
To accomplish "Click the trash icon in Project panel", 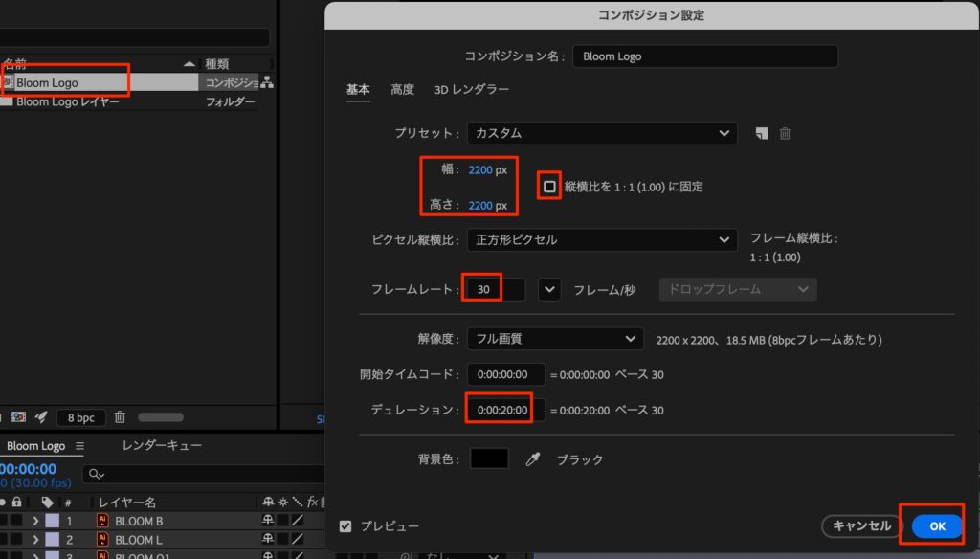I will [120, 417].
